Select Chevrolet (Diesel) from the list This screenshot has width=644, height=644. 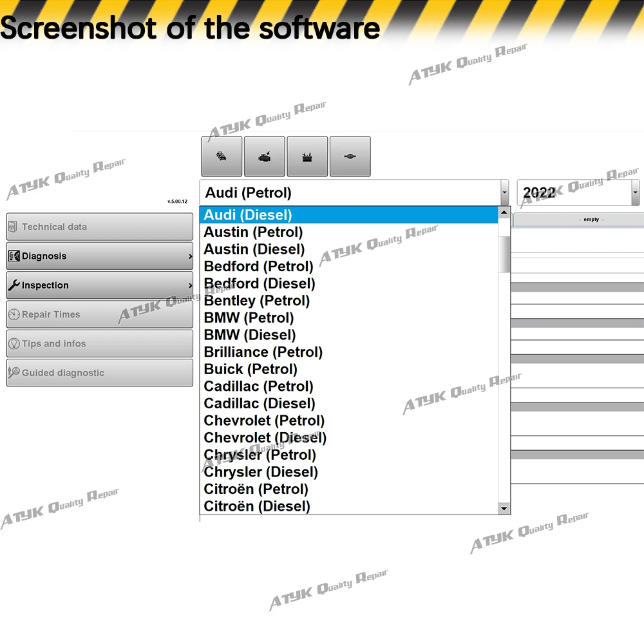coord(349,438)
